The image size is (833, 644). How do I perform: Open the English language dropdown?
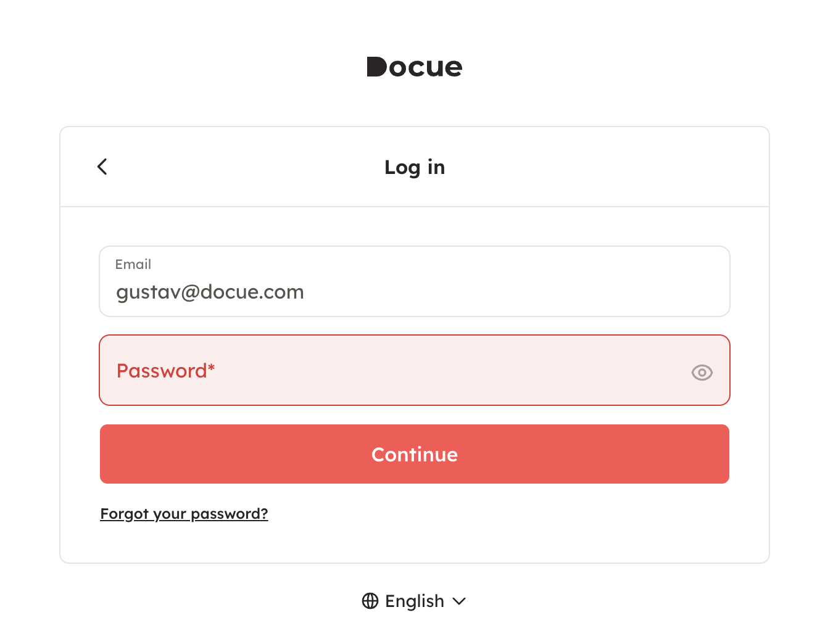point(414,601)
